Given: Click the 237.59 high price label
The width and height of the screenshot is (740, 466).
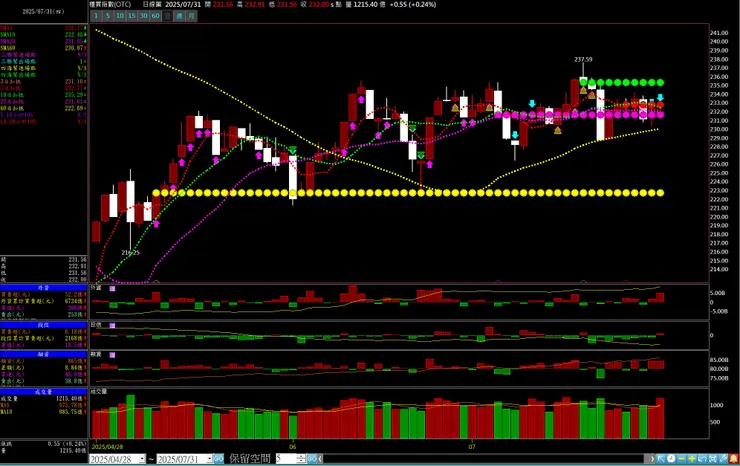Looking at the screenshot, I should [583, 59].
